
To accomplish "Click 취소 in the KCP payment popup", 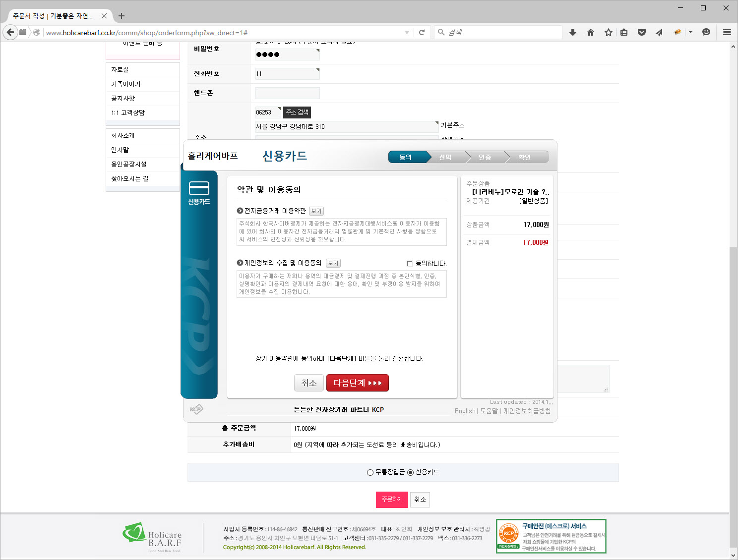I will coord(309,383).
